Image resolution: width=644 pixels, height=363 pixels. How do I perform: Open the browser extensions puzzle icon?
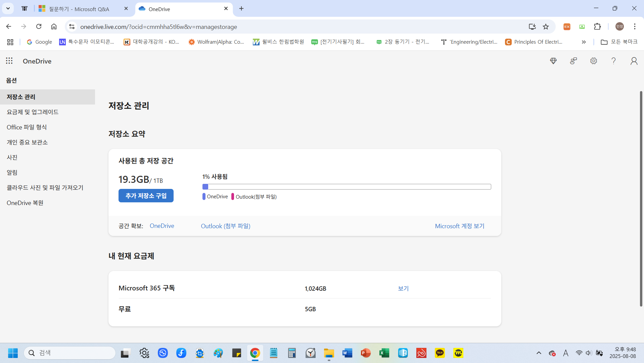pyautogui.click(x=597, y=27)
